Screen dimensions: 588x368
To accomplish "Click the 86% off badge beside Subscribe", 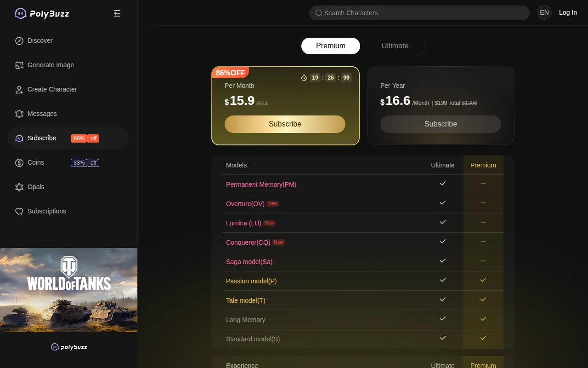I will pos(85,138).
